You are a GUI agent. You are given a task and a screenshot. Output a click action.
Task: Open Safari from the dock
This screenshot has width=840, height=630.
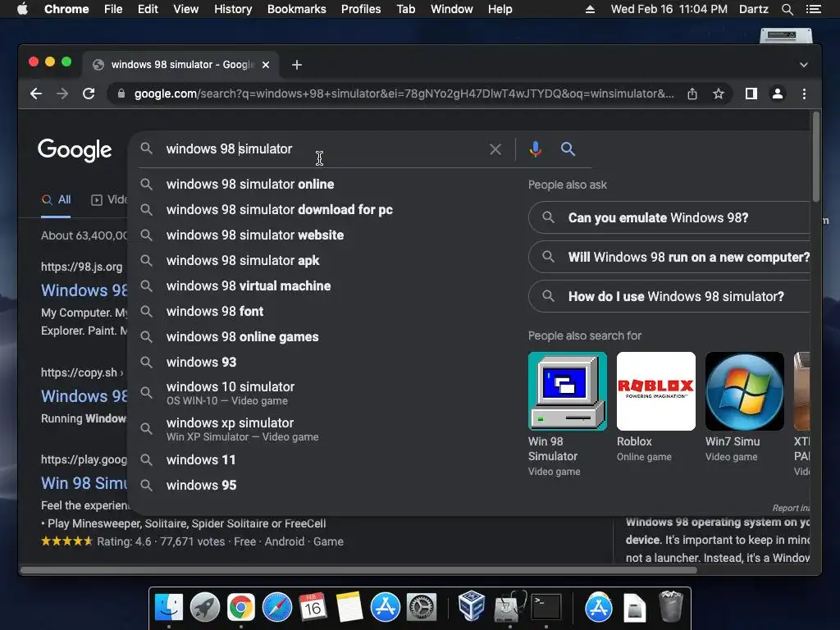click(277, 607)
